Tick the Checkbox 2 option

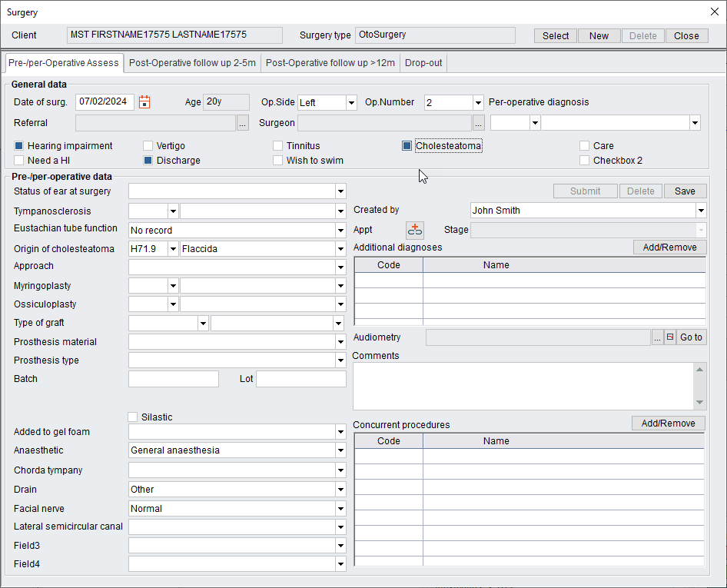pos(584,161)
